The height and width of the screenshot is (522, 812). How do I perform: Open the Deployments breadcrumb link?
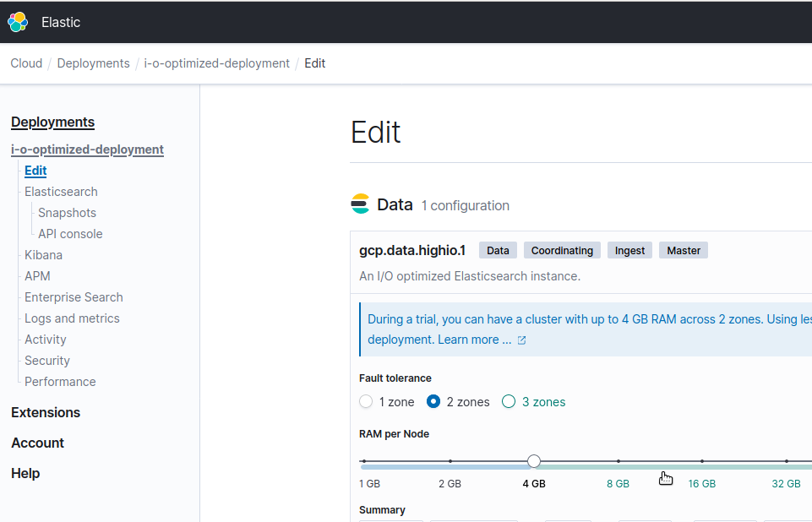point(93,63)
